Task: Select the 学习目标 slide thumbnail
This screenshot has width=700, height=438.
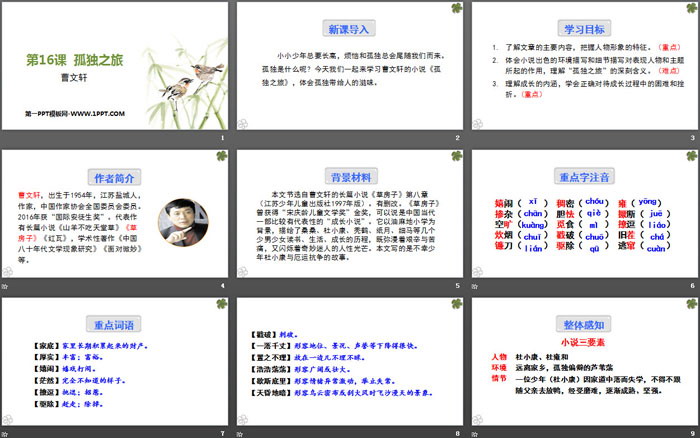Action: tap(584, 66)
